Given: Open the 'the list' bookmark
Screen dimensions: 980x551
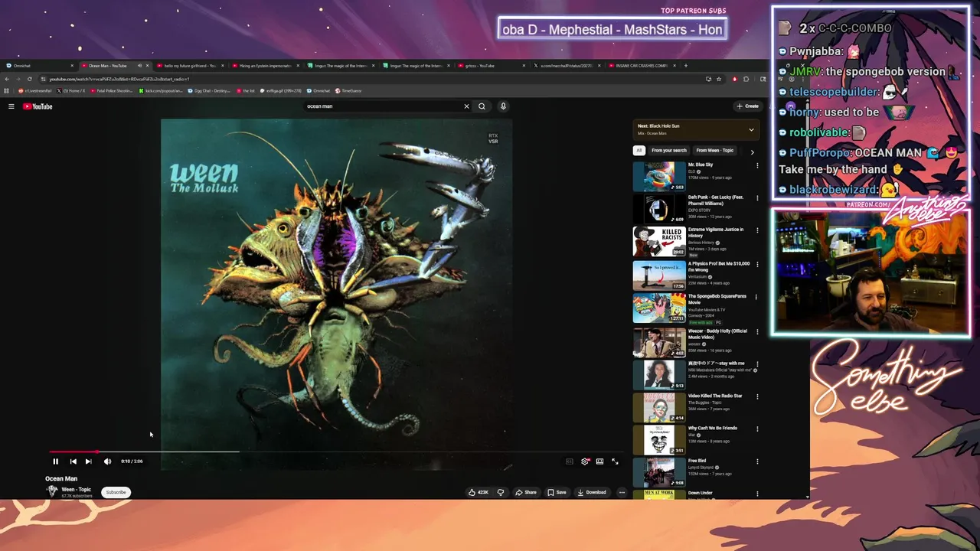Looking at the screenshot, I should [247, 91].
